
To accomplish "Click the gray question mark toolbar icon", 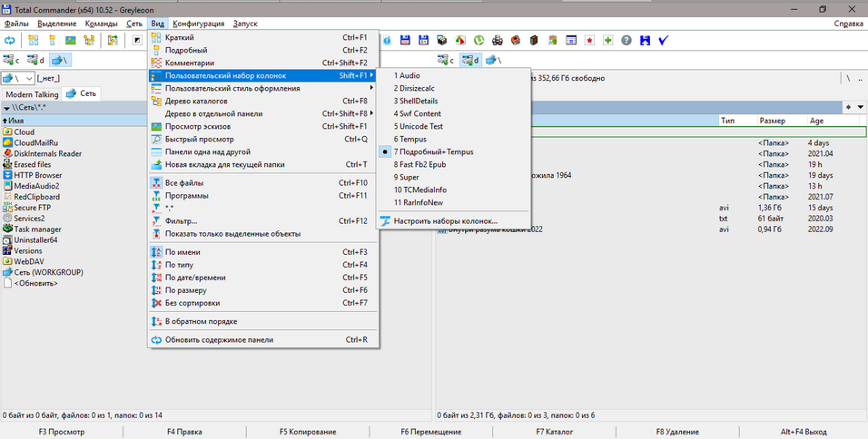I will click(x=626, y=40).
